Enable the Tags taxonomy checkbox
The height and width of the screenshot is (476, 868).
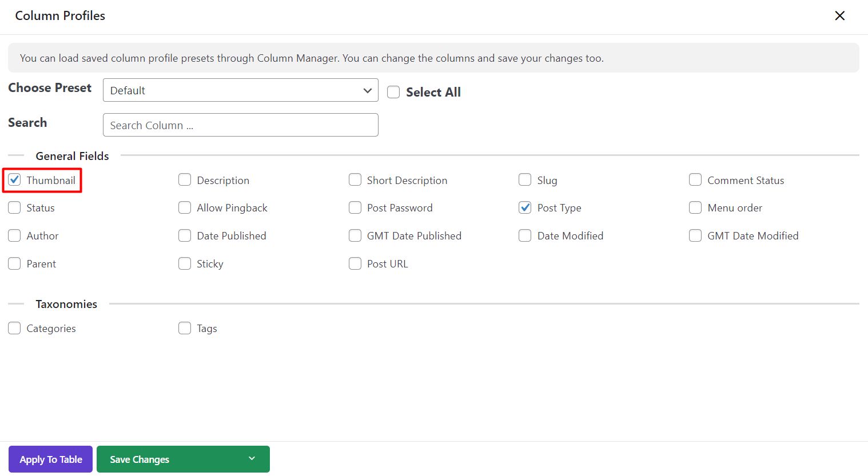coord(185,328)
